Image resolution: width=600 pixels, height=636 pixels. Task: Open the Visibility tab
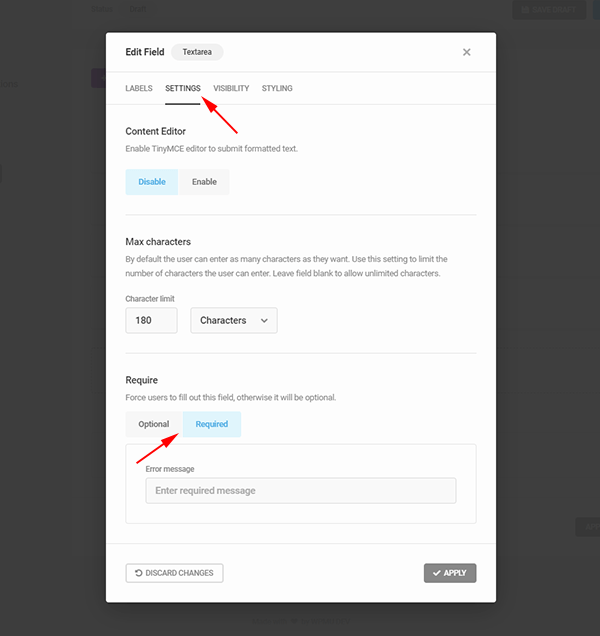coord(231,89)
